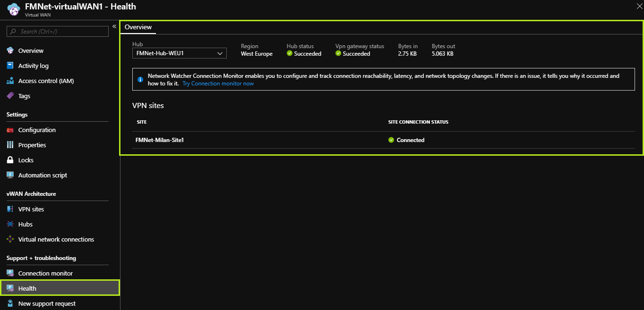
Task: Click the VPN sites section heading
Action: (148, 106)
